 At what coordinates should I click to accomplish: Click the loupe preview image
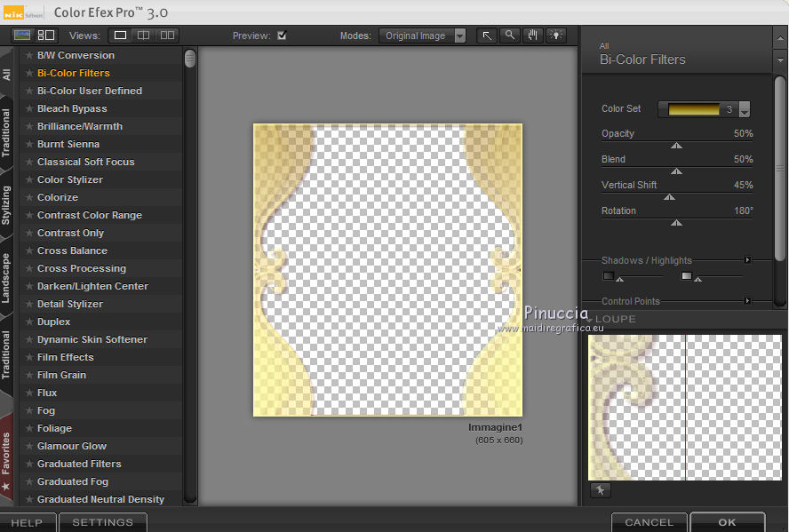[685, 408]
